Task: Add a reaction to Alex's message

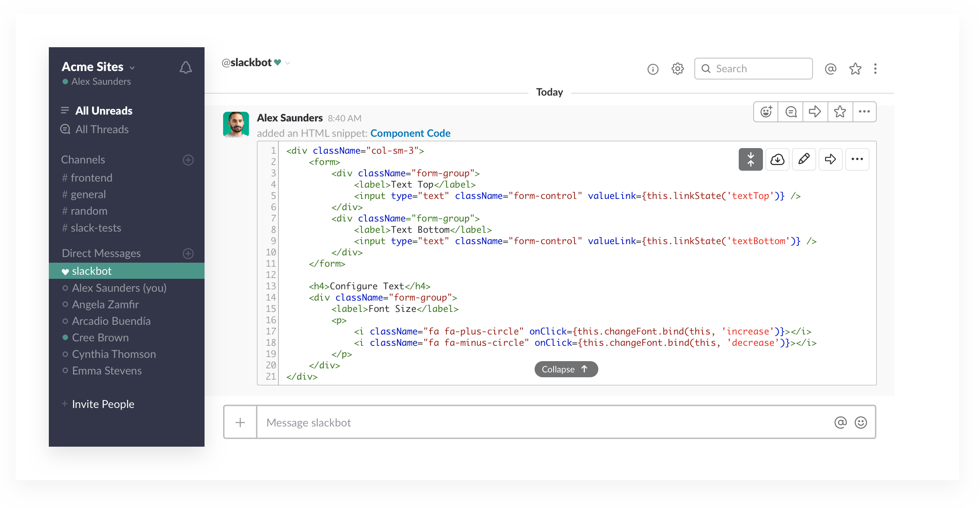Action: (766, 112)
